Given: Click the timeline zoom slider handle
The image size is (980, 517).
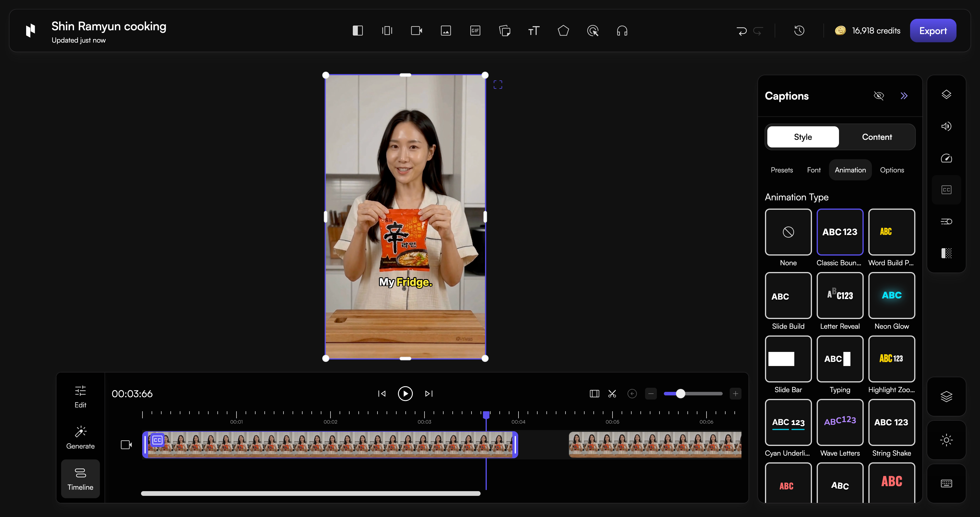Looking at the screenshot, I should coord(681,393).
